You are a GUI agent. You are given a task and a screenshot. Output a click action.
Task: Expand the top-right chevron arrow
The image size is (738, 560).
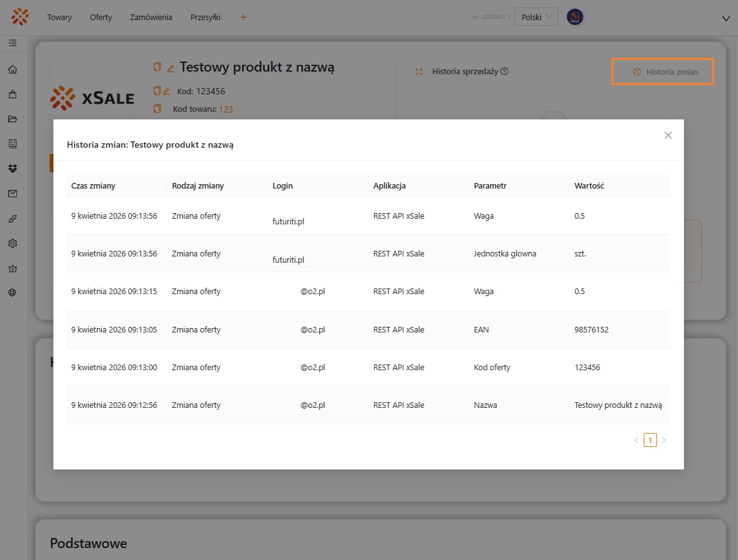(x=725, y=19)
